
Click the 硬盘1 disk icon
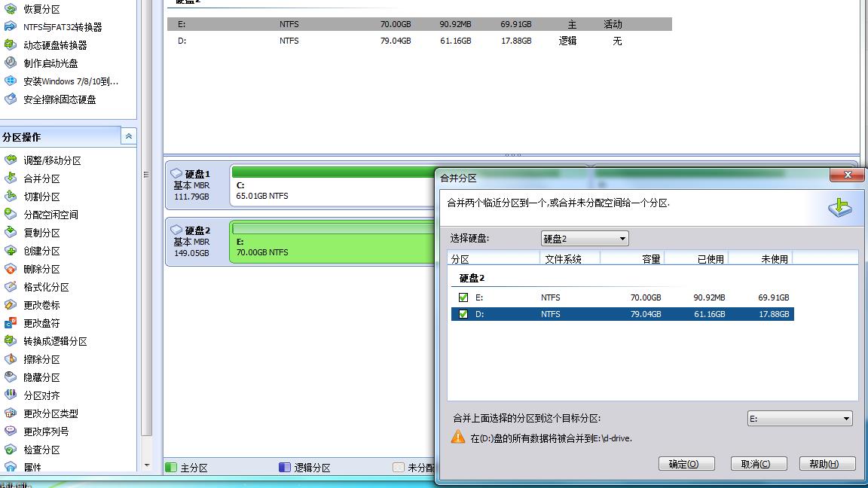point(176,173)
